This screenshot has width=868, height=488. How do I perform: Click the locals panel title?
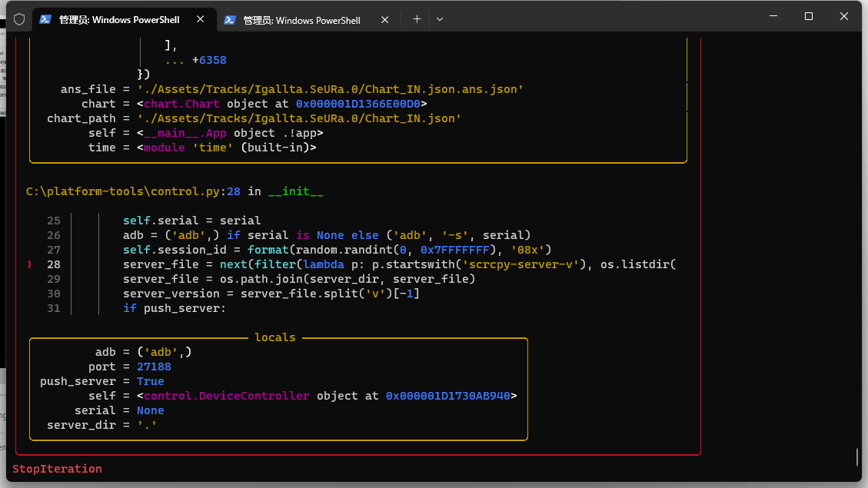click(x=275, y=337)
